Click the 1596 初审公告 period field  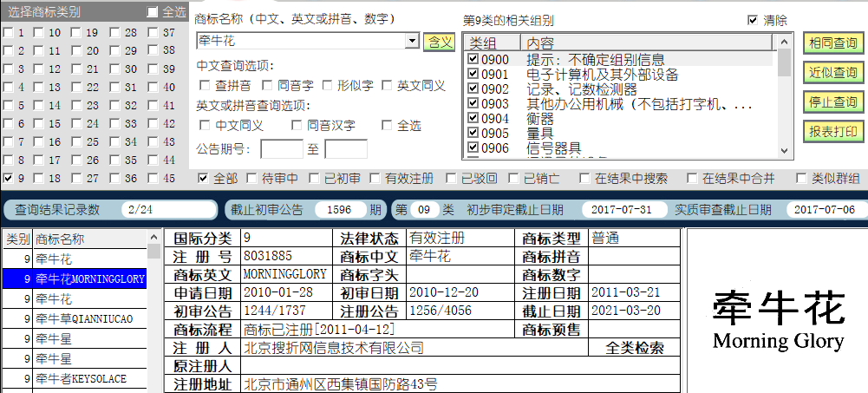click(x=340, y=210)
